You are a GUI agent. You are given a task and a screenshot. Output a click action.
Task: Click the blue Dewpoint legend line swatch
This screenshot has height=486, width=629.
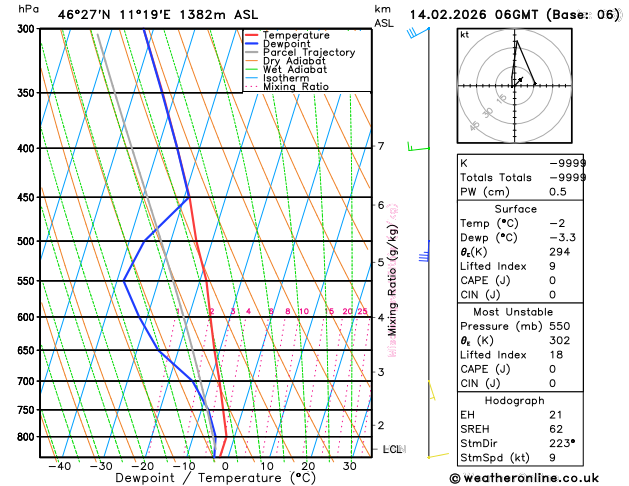click(251, 44)
